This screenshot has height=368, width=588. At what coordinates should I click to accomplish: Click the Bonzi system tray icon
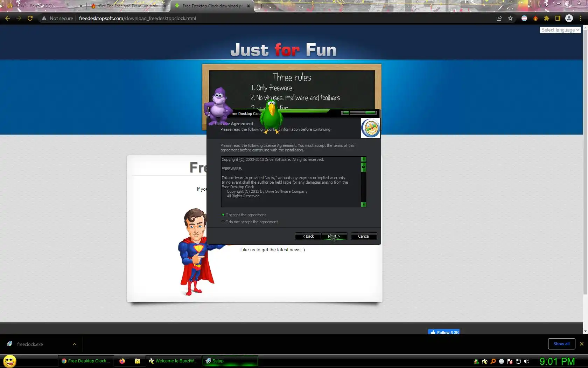coord(485,361)
